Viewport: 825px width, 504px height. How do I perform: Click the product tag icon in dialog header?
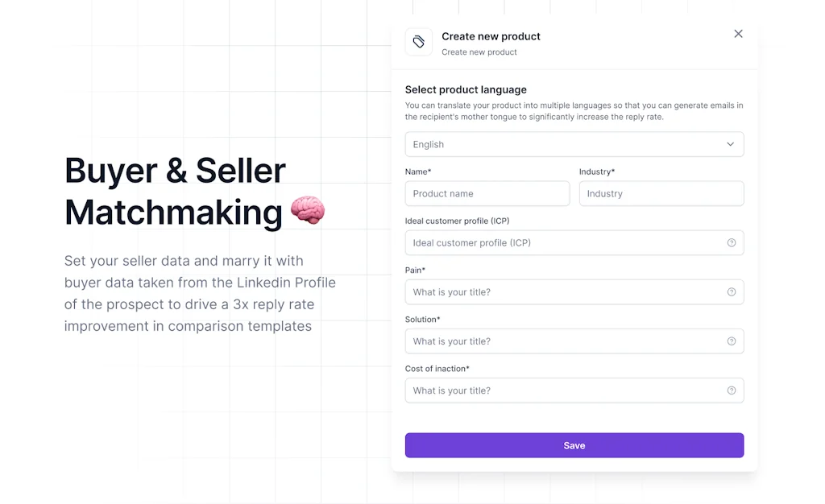tap(418, 42)
